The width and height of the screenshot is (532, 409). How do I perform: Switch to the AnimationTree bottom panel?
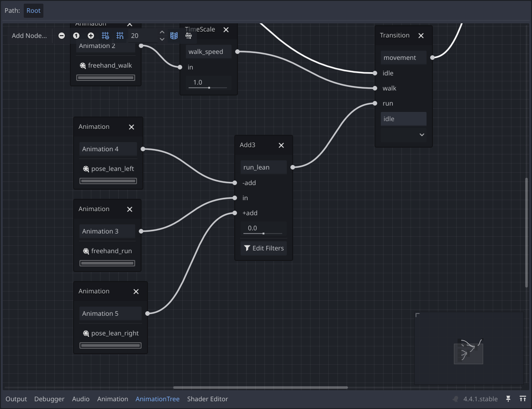[x=158, y=399]
